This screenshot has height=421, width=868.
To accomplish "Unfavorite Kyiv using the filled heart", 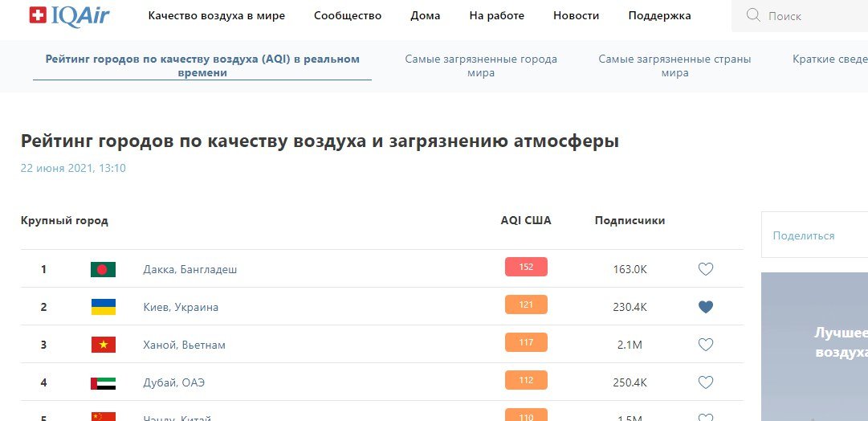I will (x=705, y=307).
